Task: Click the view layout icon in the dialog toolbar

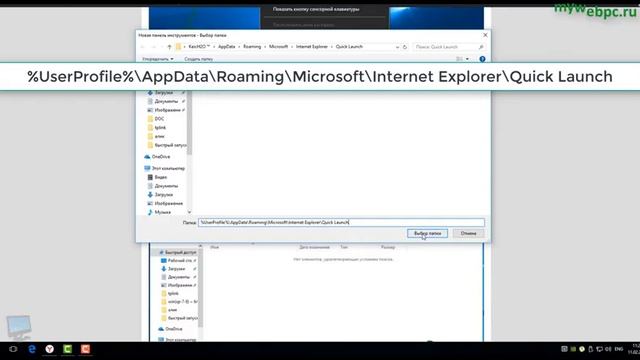Action: click(459, 59)
